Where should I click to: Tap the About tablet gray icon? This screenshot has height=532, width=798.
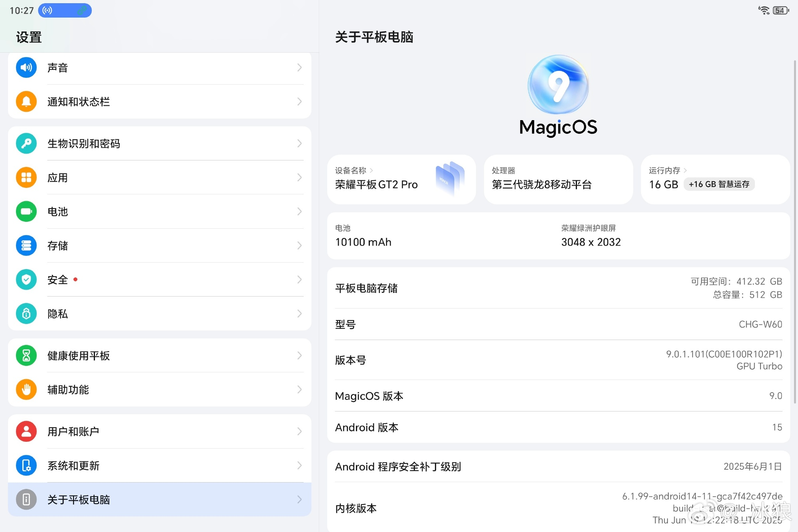pos(26,499)
